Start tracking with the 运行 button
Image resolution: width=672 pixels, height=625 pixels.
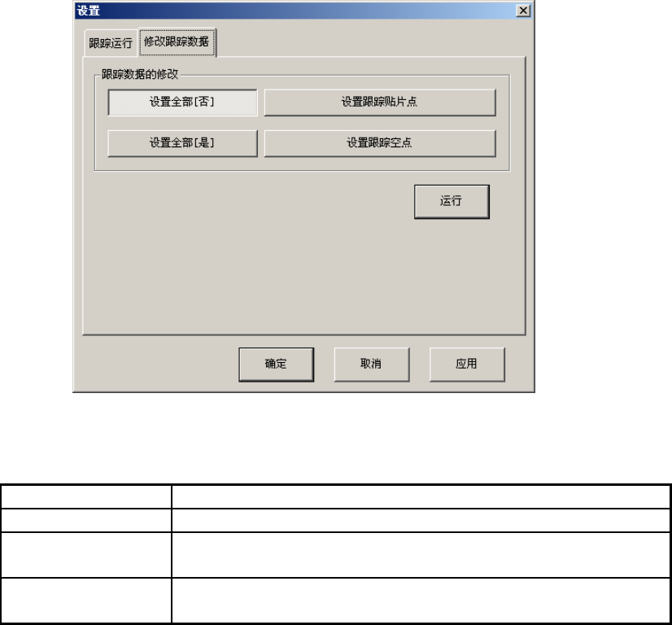point(452,202)
